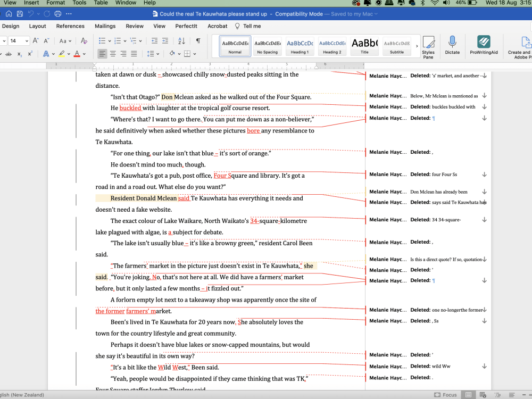Redo action with the circular arrow icon

click(x=47, y=14)
